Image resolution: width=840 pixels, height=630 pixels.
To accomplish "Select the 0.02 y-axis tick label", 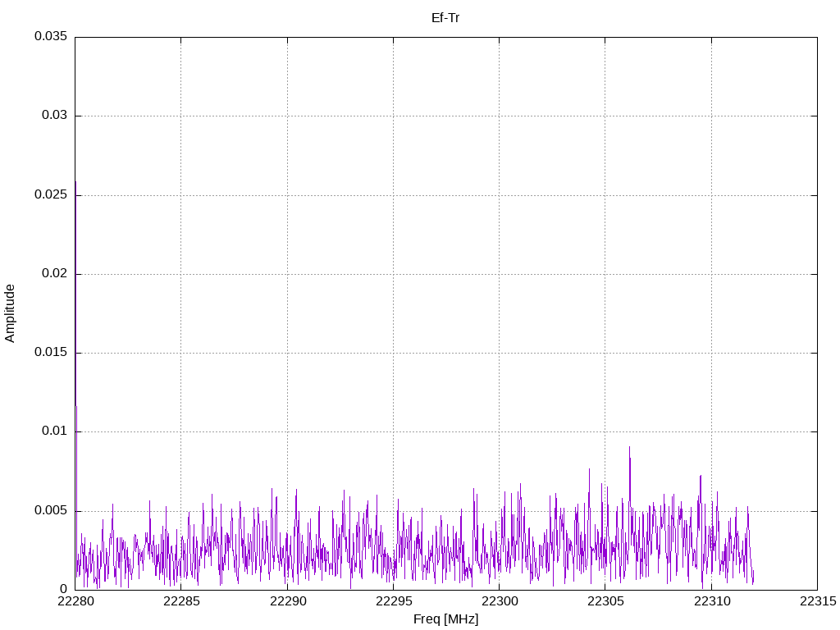I will click(54, 274).
